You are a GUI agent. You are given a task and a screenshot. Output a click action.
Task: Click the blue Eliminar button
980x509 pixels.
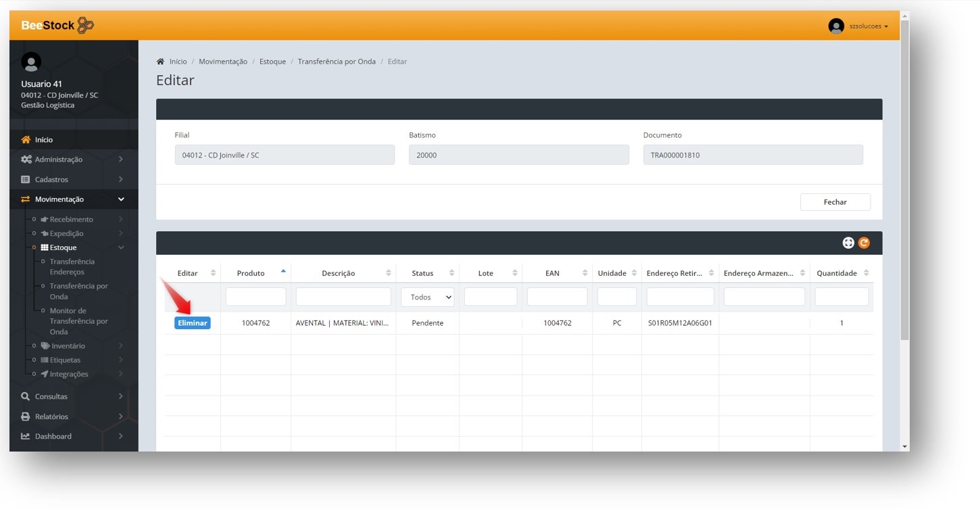(x=193, y=323)
